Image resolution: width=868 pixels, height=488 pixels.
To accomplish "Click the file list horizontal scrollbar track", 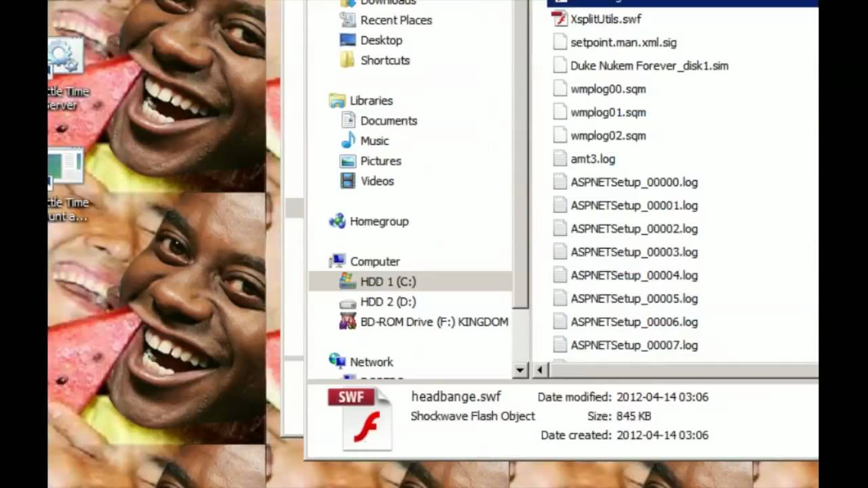I will click(x=685, y=370).
